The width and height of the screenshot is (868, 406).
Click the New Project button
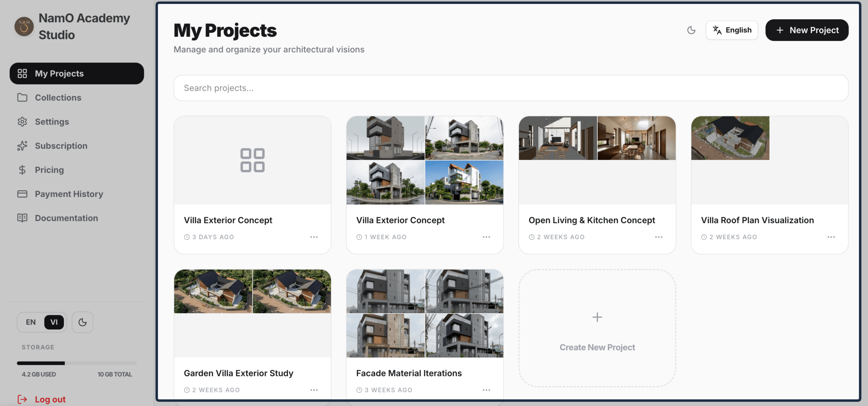807,30
